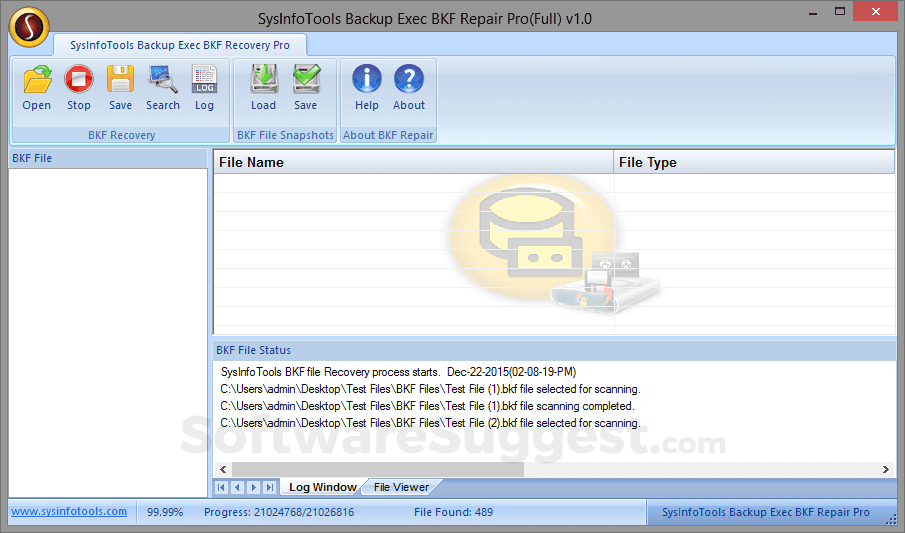Go to previous tab arrow
Image resolution: width=905 pixels, height=533 pixels.
(237, 487)
